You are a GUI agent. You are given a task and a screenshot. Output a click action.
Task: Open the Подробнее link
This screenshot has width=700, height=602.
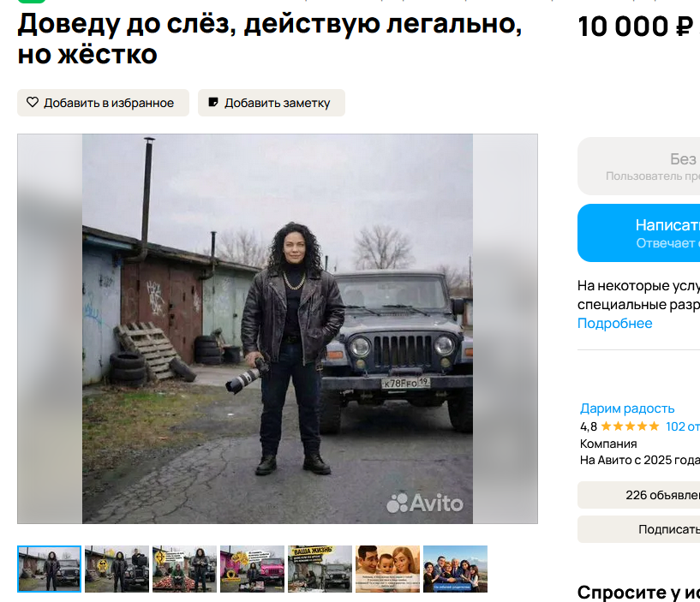point(614,323)
